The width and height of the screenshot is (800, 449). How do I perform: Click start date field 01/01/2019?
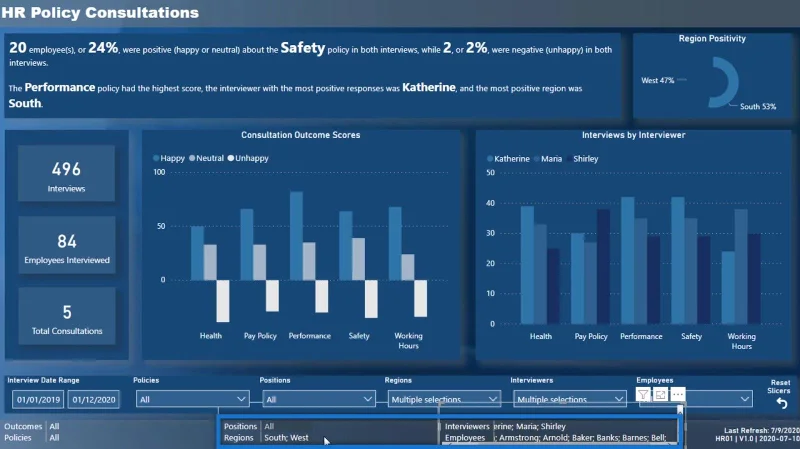point(38,400)
